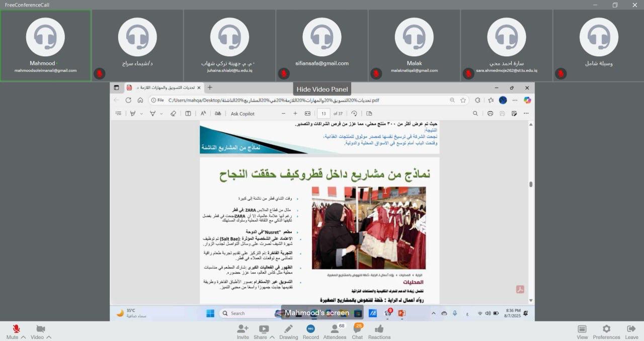Toggle the Mute microphone button

[16, 328]
